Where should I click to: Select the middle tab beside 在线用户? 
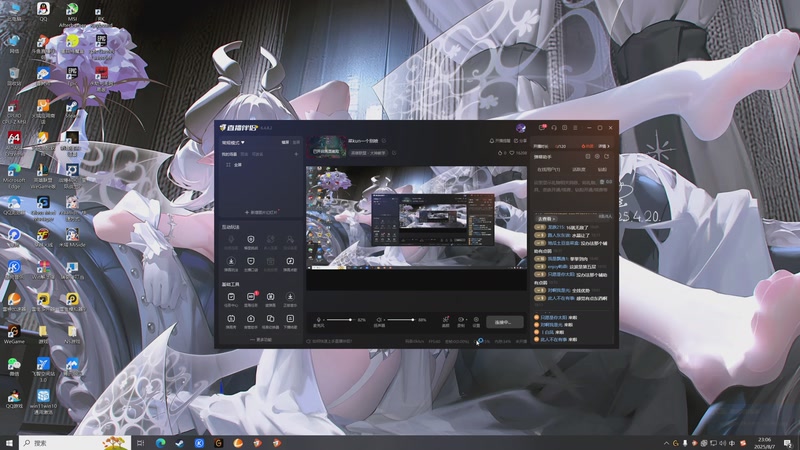[x=579, y=169]
